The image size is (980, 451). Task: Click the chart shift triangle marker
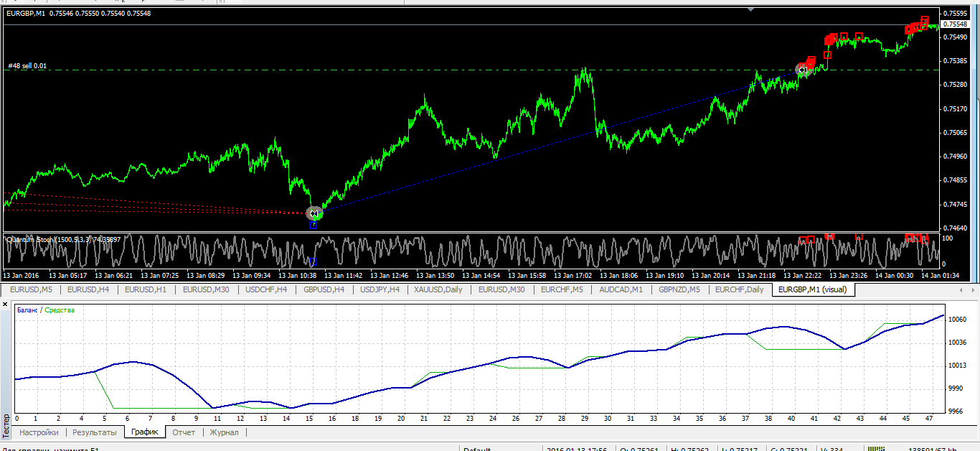750,9
